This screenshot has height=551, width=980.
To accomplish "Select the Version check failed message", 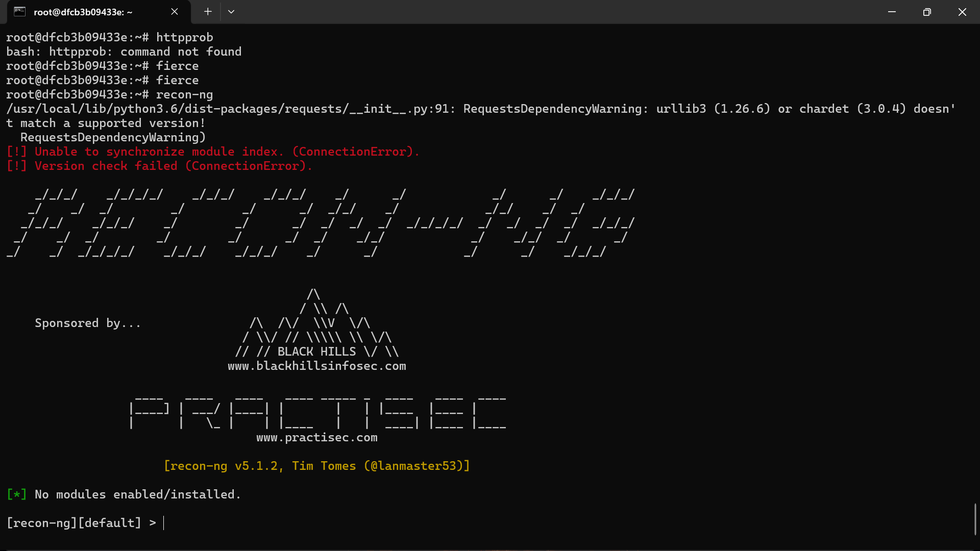I will (159, 166).
